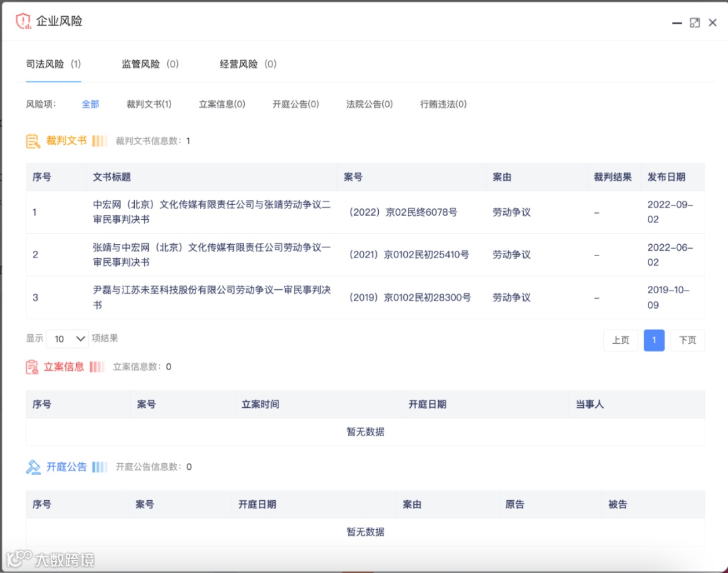Click case number 京0102民初25410号

click(x=409, y=254)
